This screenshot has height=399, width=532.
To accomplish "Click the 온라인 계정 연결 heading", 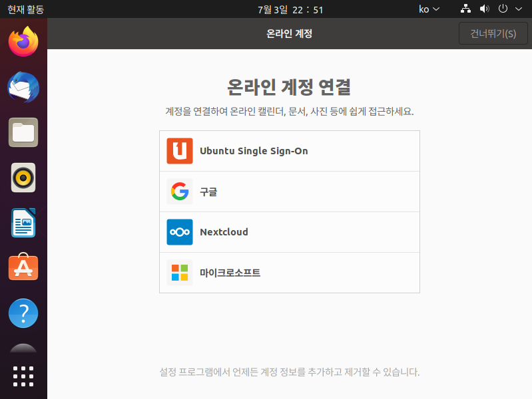I will click(x=289, y=87).
